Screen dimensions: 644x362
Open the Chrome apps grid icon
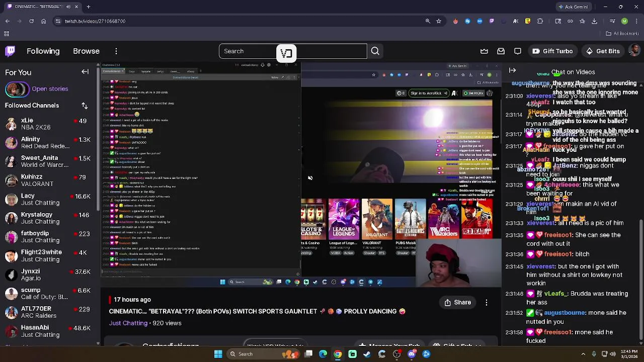tap(7, 34)
